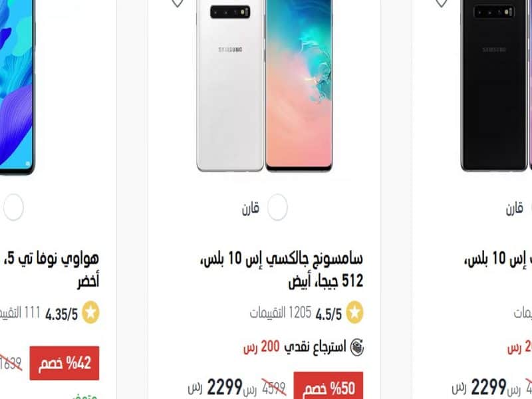The width and height of the screenshot is (532, 399).
Task: Add white Galaxy S10 Plus to wishlist heart
Action: coord(177,3)
